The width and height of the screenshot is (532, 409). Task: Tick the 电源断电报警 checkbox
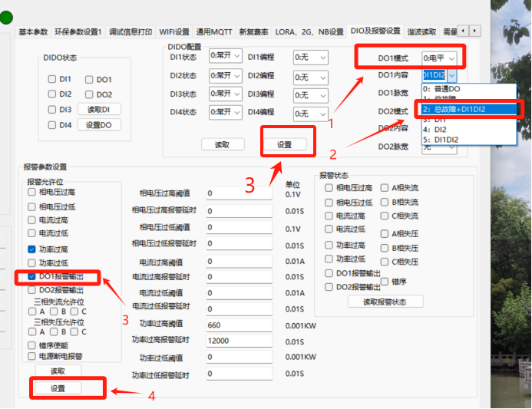point(31,356)
